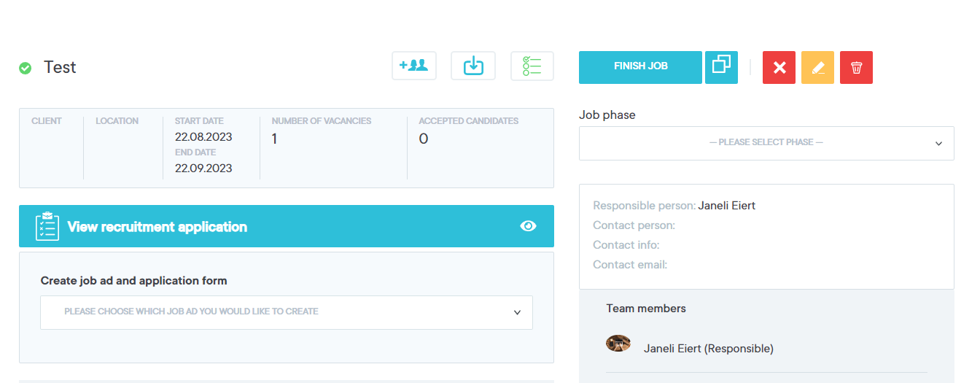Click the yellow edit pencil button
The image size is (980, 383).
[817, 68]
